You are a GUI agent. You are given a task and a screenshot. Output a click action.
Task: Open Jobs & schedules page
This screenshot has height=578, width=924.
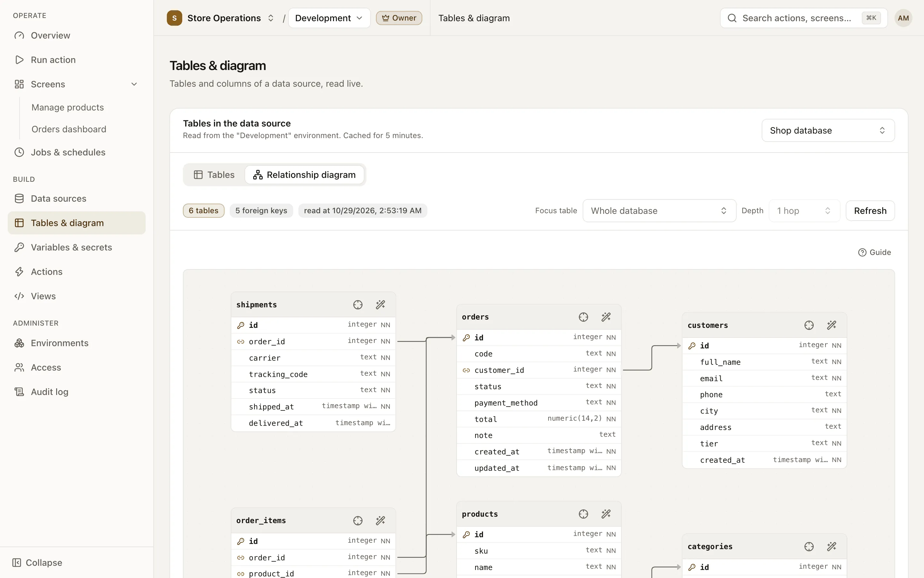coord(76,152)
